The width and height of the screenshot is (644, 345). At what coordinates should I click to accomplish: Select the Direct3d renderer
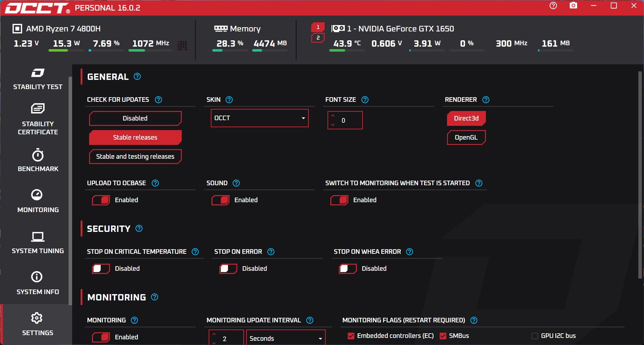point(466,118)
